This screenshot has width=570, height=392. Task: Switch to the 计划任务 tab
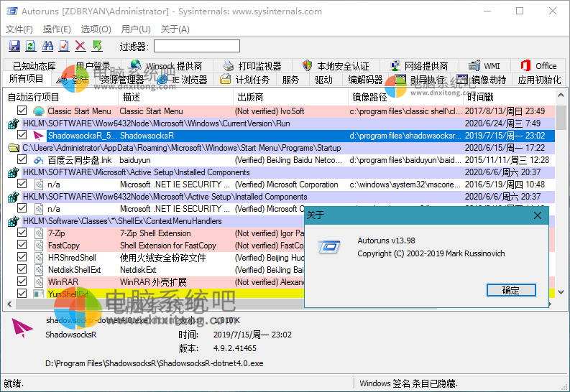[x=245, y=80]
